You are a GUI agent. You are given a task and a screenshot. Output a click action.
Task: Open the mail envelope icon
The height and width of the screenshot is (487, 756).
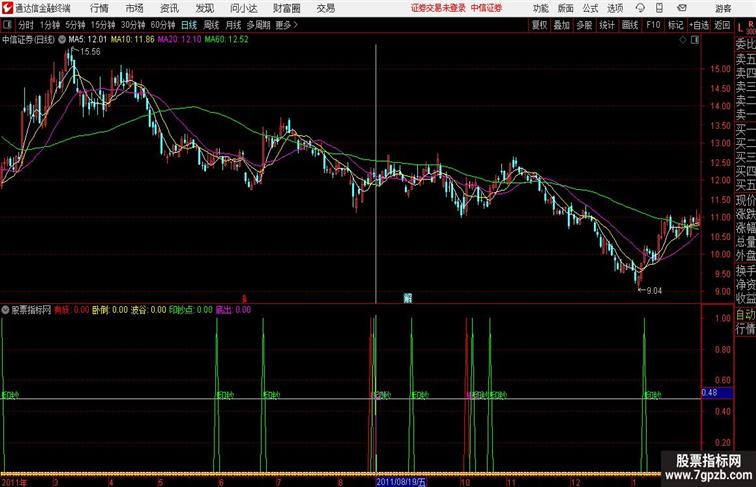coord(682,8)
